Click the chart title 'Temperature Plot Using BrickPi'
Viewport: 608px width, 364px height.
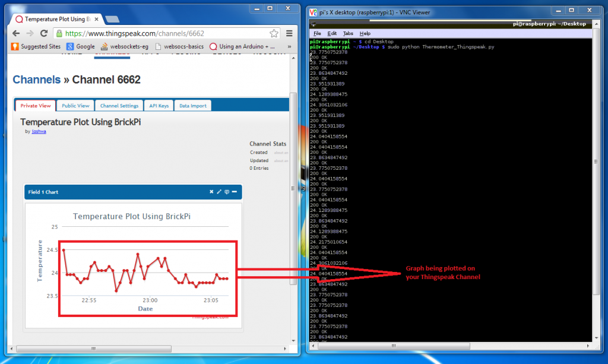tap(131, 216)
